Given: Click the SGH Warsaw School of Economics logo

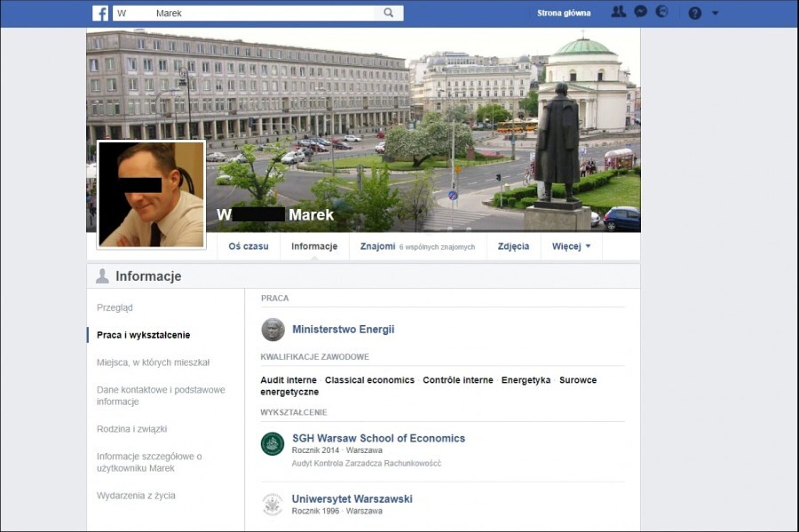Looking at the screenshot, I should (x=273, y=443).
